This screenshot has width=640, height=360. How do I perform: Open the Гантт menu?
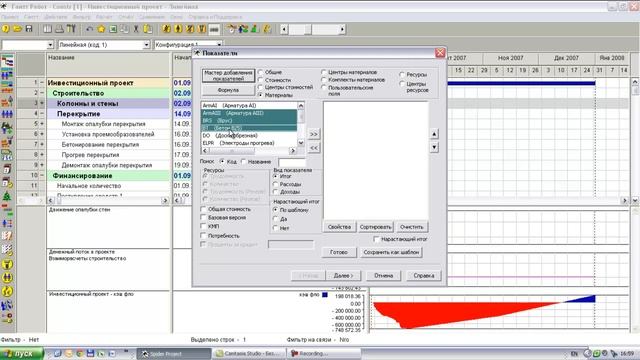(31, 17)
